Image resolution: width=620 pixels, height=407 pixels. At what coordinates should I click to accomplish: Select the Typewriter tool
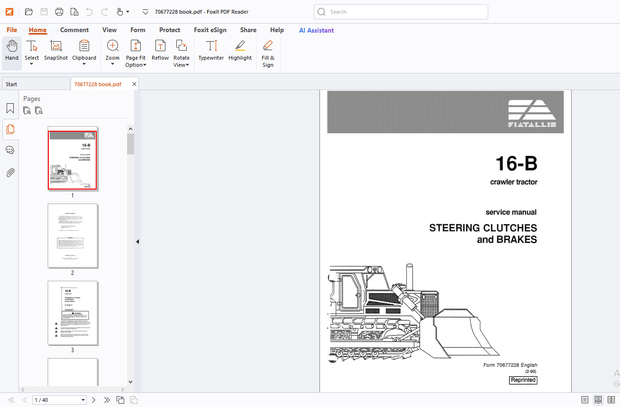(211, 50)
